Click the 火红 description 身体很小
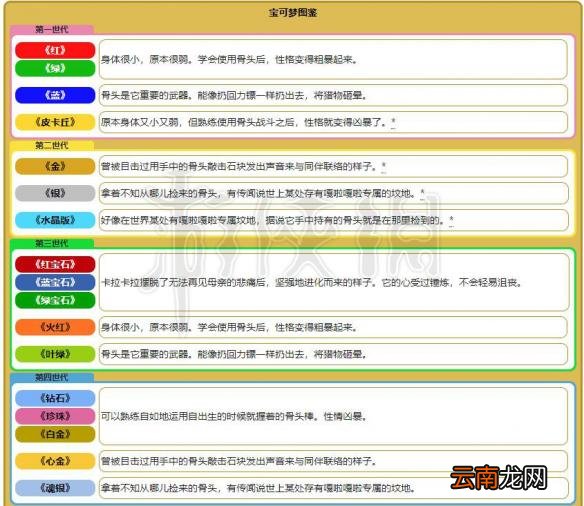The image size is (584, 506). point(229,327)
